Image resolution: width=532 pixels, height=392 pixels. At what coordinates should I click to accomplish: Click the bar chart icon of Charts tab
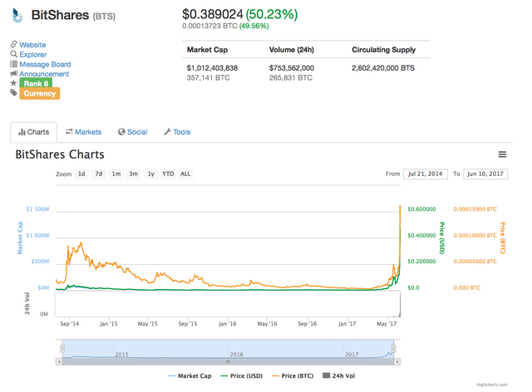pos(22,132)
